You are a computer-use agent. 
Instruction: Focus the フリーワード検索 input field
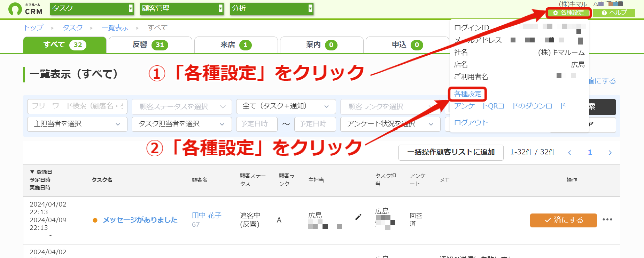pos(77,106)
